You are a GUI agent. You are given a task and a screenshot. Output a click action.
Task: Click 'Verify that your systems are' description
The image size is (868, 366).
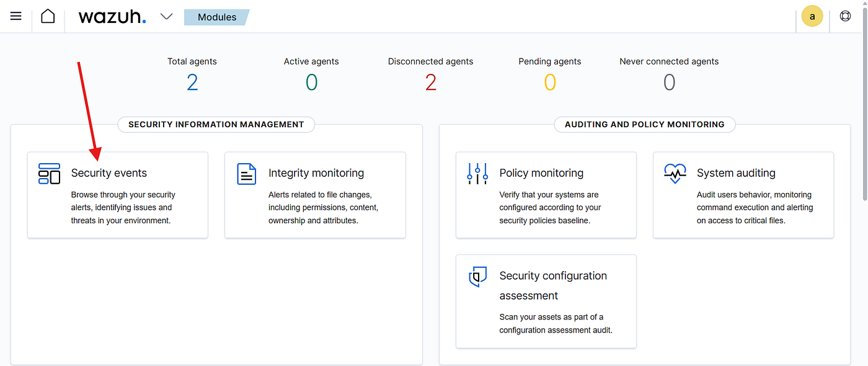(x=551, y=207)
